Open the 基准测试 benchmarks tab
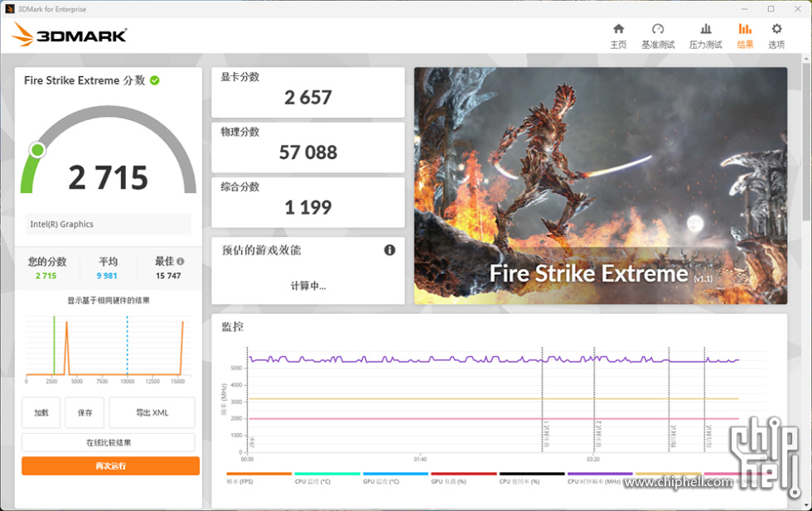Image resolution: width=812 pixels, height=511 pixels. click(658, 36)
